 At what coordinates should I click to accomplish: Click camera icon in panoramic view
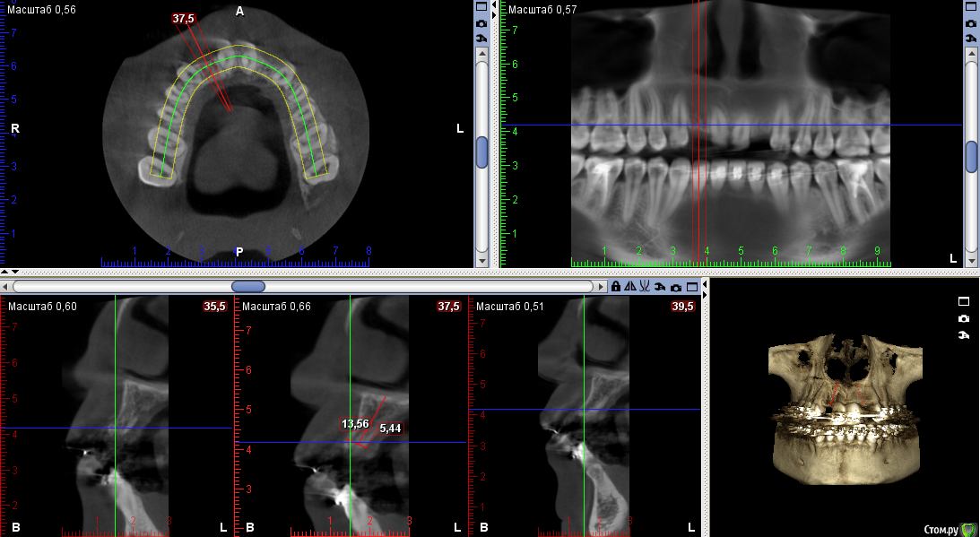coord(971,22)
